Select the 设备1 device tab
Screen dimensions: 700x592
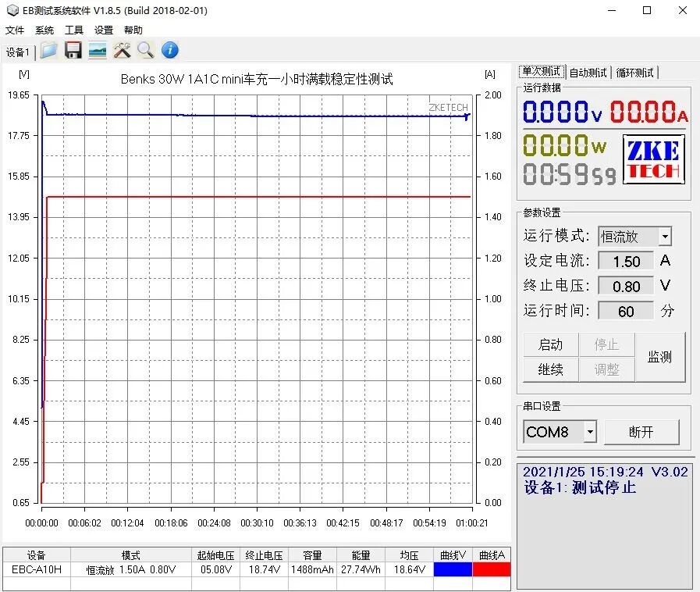[18, 52]
